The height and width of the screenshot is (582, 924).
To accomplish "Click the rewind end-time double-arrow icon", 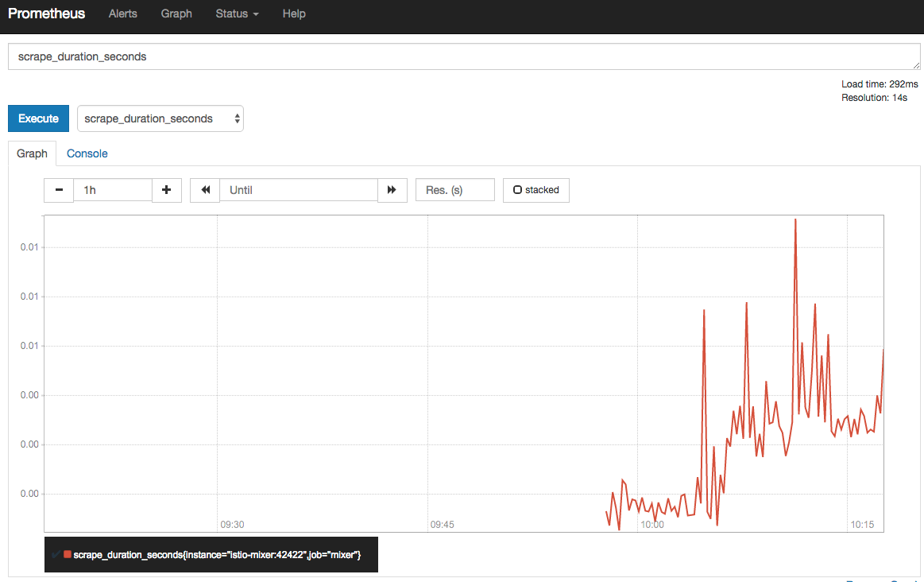I will coord(205,190).
